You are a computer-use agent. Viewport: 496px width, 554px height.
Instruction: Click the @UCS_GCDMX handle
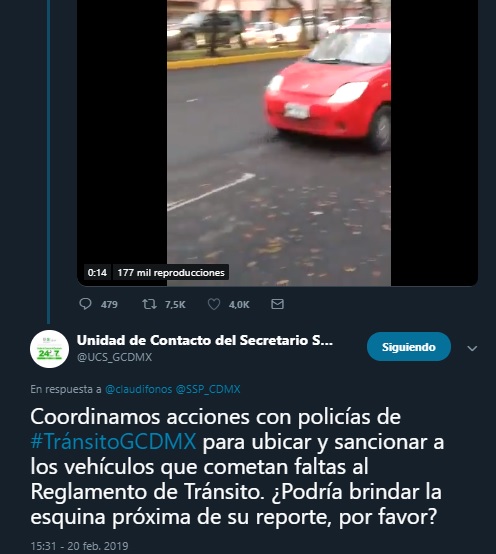point(114,357)
